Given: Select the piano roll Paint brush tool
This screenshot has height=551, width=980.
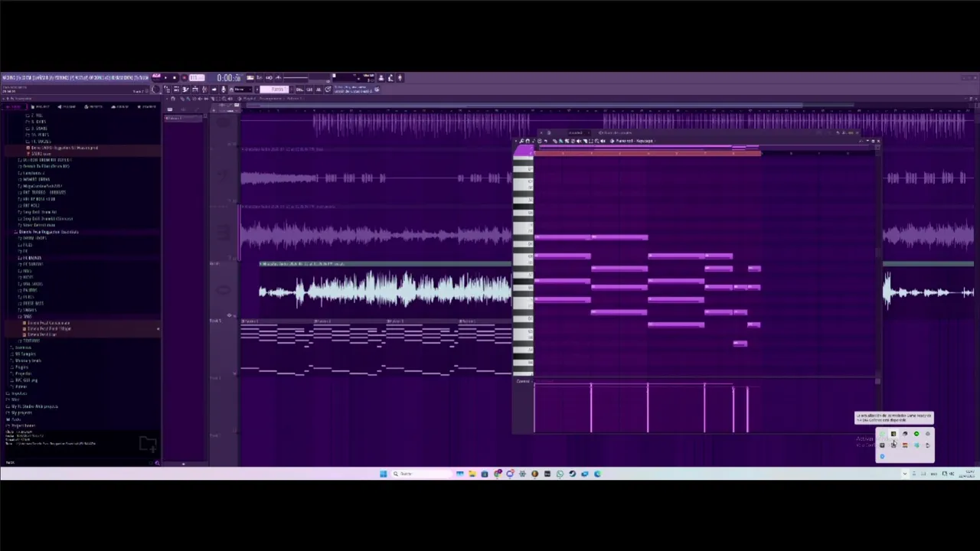Looking at the screenshot, I should click(560, 141).
